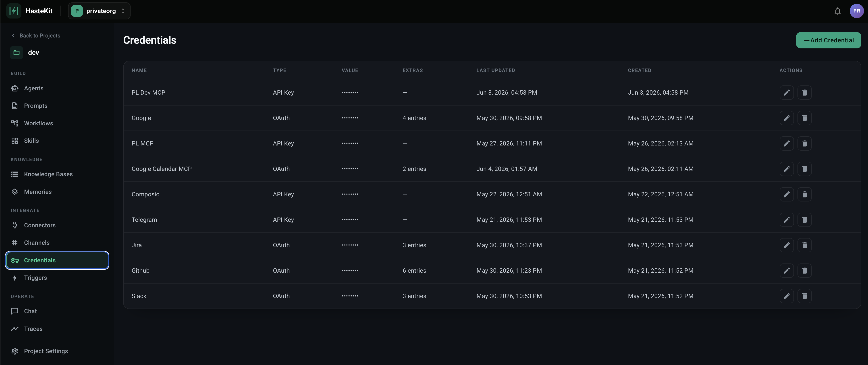The image size is (868, 365).
Task: Click the dev project folder icon
Action: 17,53
